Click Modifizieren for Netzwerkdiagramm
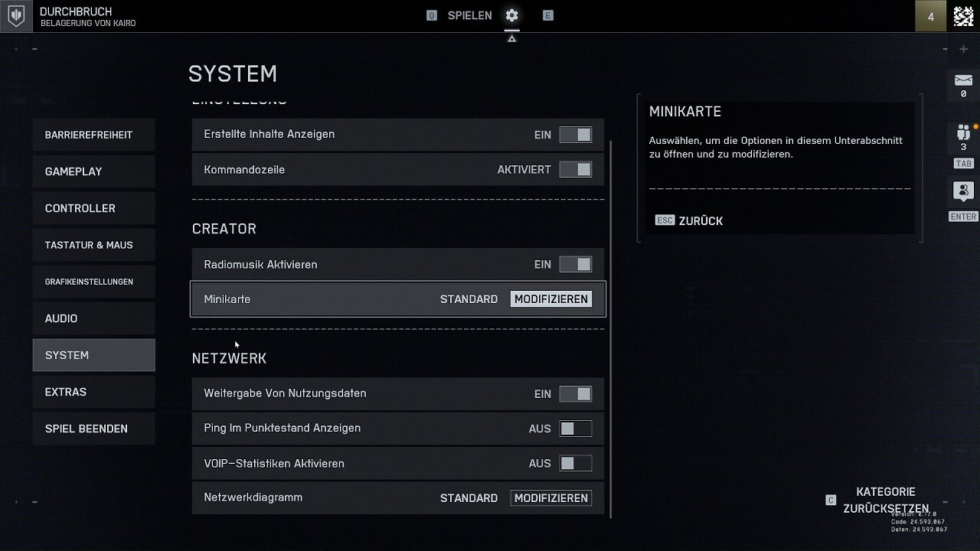 (551, 498)
